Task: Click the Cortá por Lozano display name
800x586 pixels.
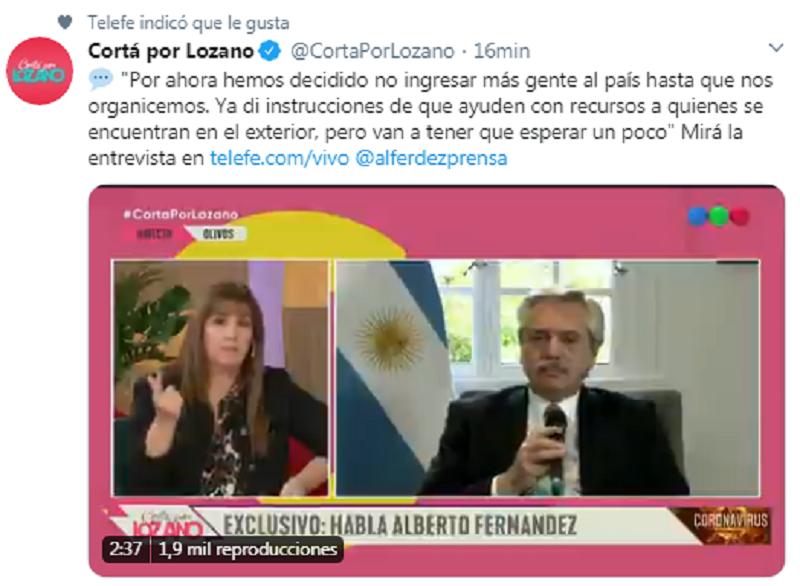Action: (x=171, y=51)
